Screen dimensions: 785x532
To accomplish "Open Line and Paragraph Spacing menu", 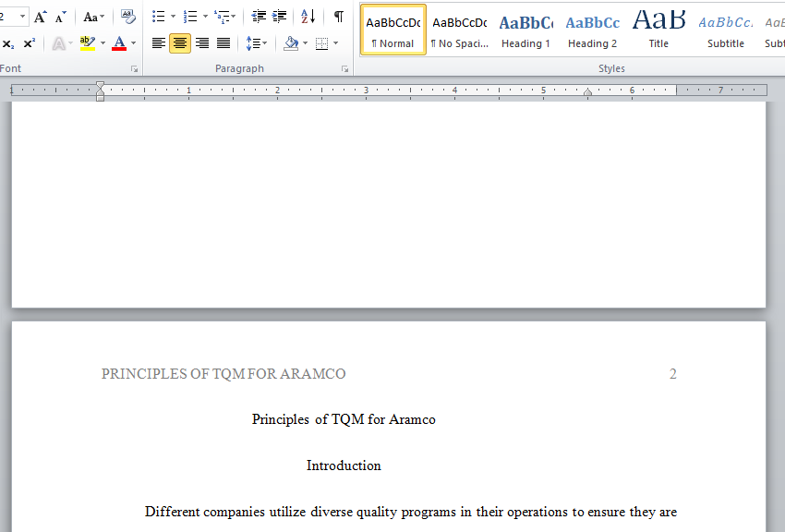I will tap(257, 44).
